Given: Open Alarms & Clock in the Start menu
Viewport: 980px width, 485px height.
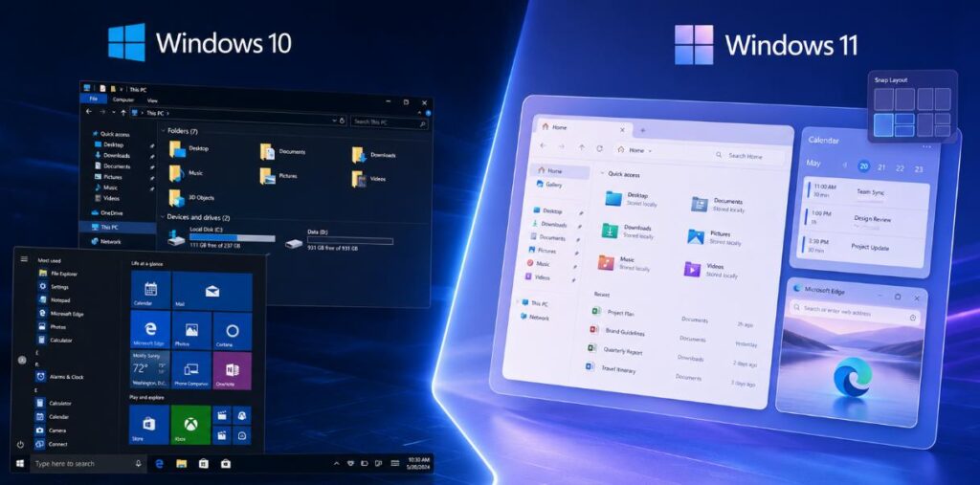Looking at the screenshot, I should pos(60,377).
